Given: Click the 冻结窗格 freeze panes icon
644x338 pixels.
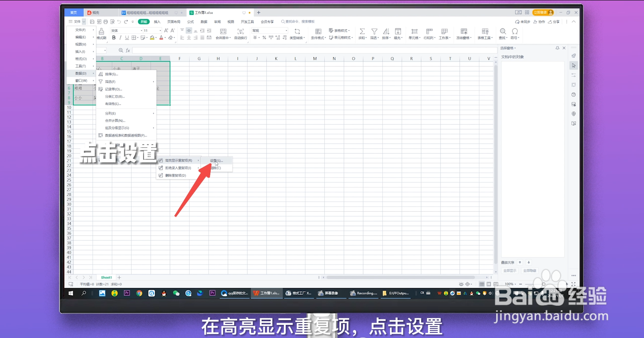Looking at the screenshot, I should point(464,31).
